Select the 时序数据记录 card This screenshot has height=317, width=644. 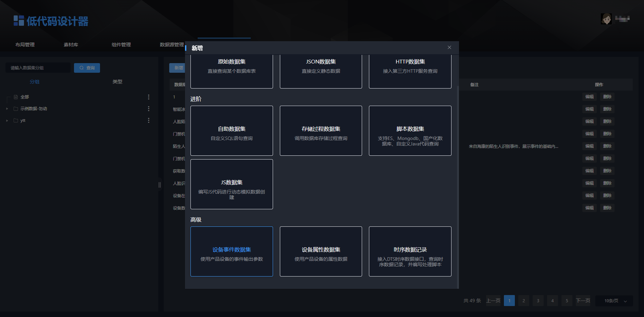coord(410,251)
